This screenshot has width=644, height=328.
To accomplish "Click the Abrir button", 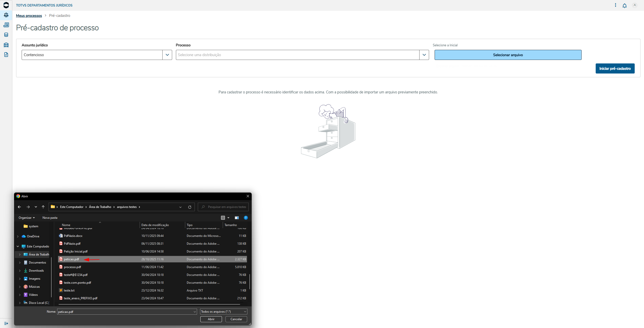I will tap(211, 319).
